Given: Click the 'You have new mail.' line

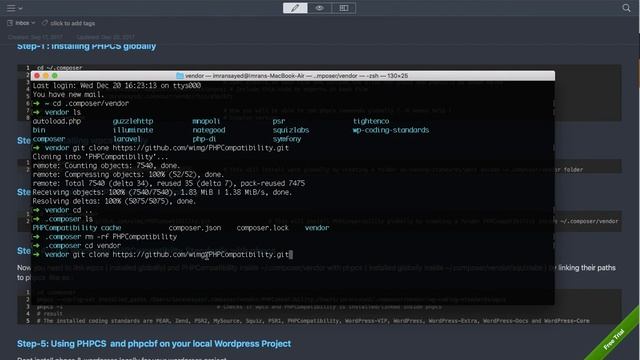Looking at the screenshot, I should (x=68, y=94).
